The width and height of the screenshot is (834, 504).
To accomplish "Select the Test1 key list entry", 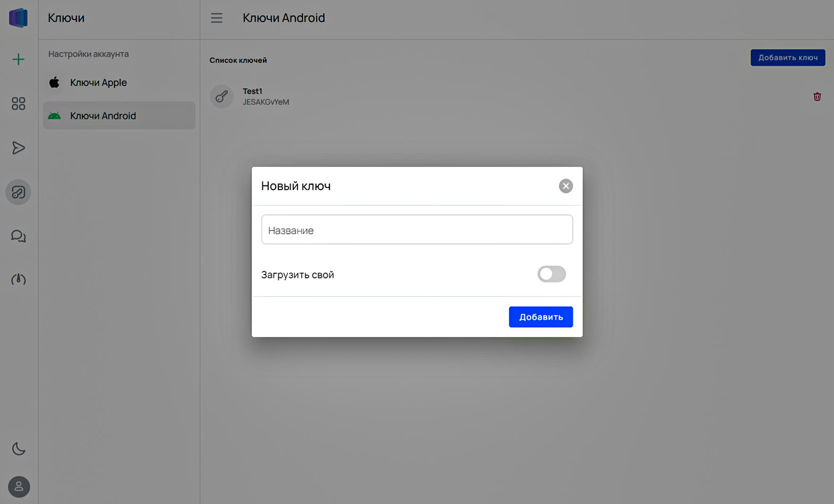I will pos(266,97).
